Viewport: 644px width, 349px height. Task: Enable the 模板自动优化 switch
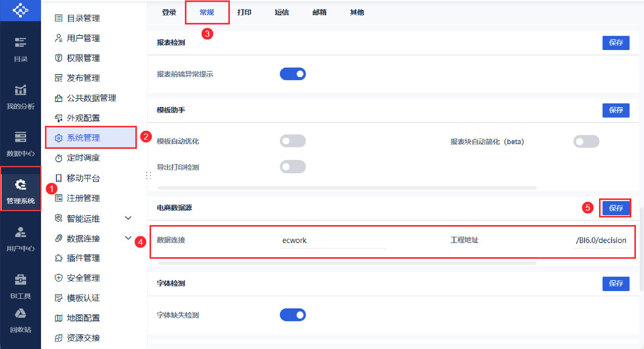click(293, 141)
